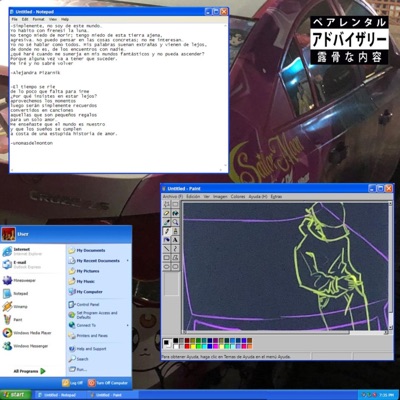400x400 pixels.
Task: Pick the Text tool in Paint
Action: (x=175, y=240)
